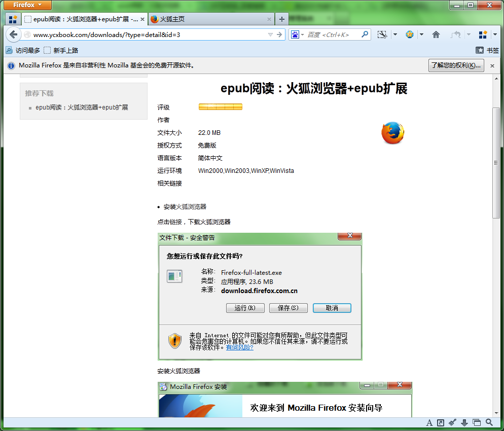Go to the home page via house icon

coord(436,34)
